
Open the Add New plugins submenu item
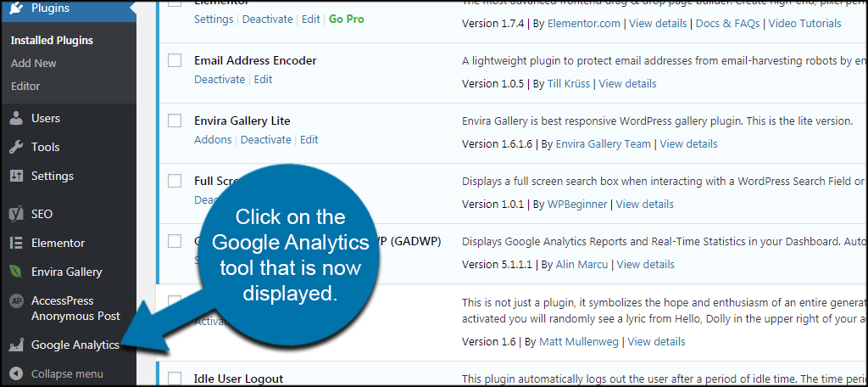pos(34,64)
